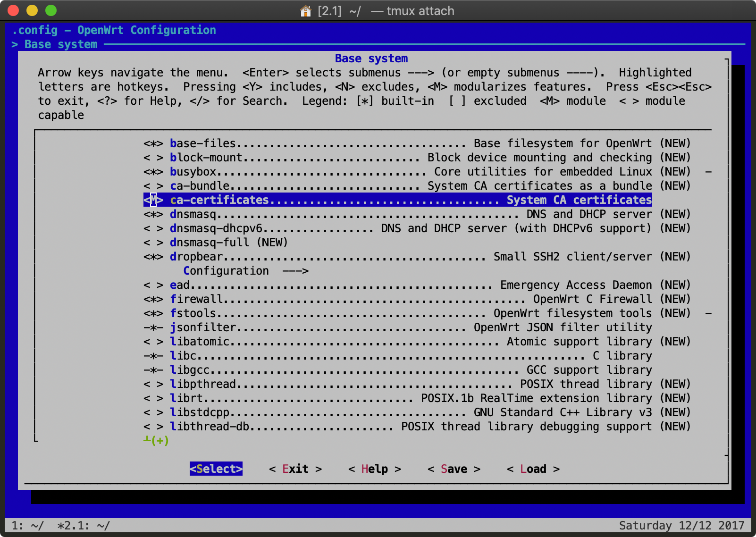This screenshot has height=537, width=756.
Task: Click the Saturday 12/12 2017 status text
Action: (x=681, y=526)
